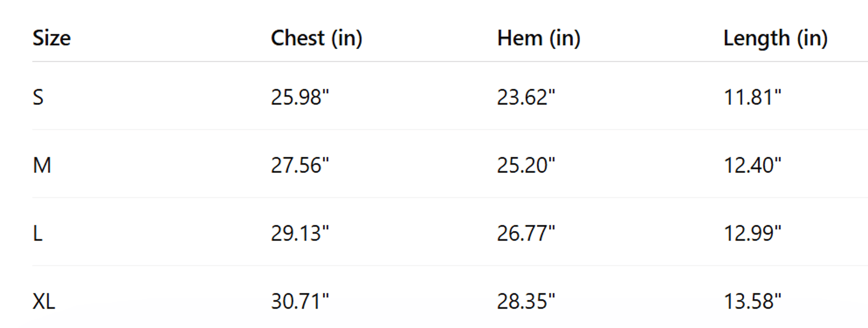Click the 25.98" chest value

pos(300,97)
